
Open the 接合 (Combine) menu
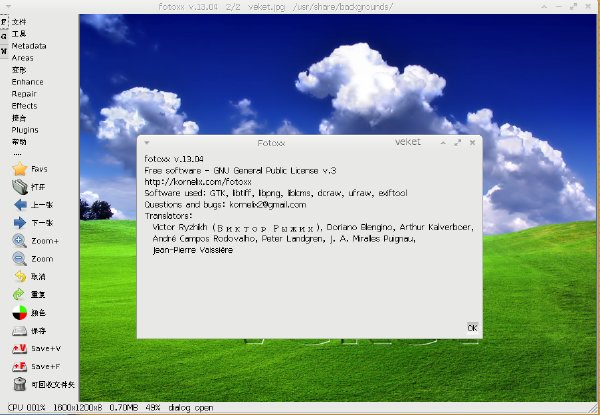click(19, 118)
